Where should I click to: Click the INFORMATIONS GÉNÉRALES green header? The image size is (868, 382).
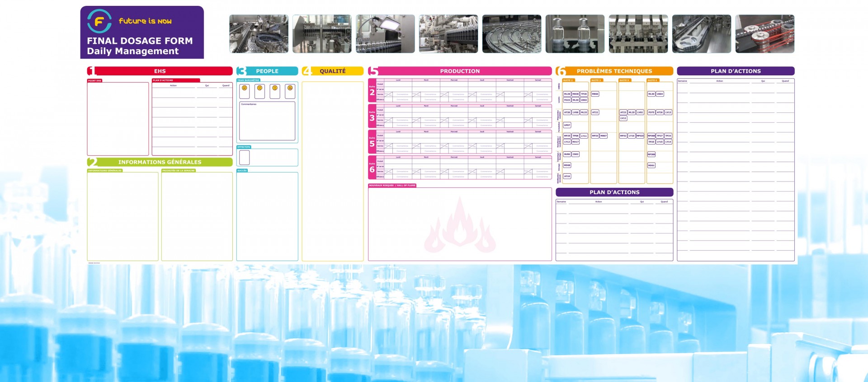point(160,162)
